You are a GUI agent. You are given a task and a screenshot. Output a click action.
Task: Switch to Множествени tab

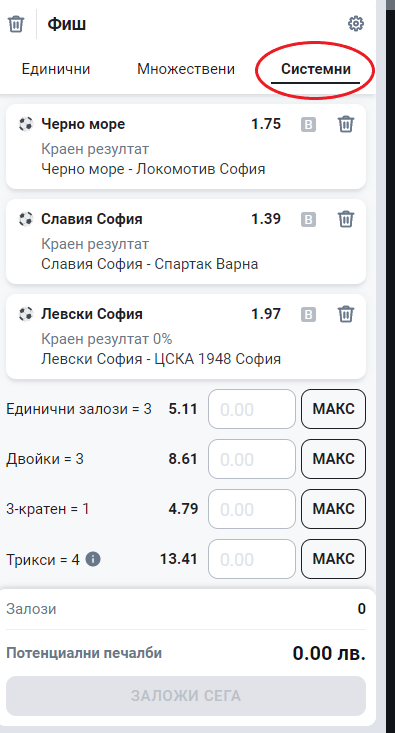coord(186,69)
